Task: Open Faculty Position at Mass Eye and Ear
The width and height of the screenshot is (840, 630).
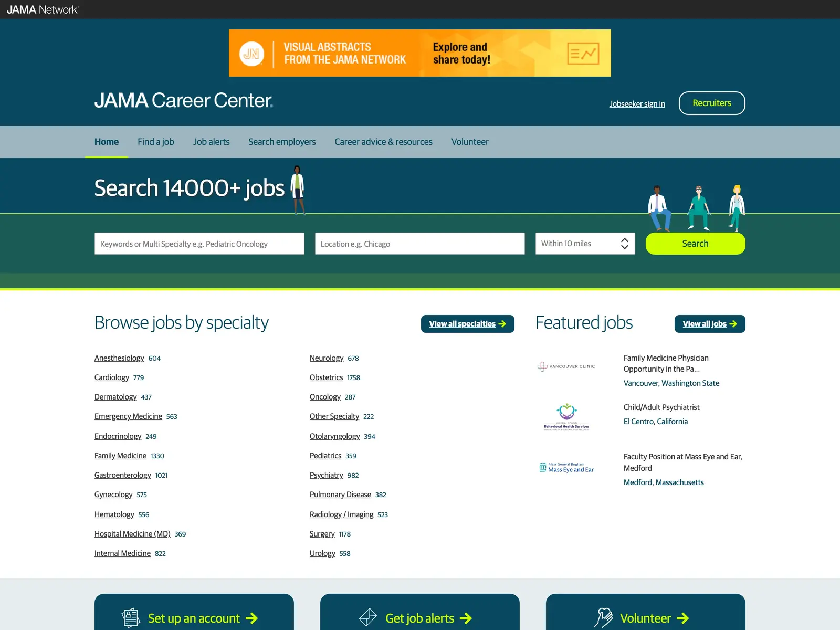Action: (x=683, y=463)
